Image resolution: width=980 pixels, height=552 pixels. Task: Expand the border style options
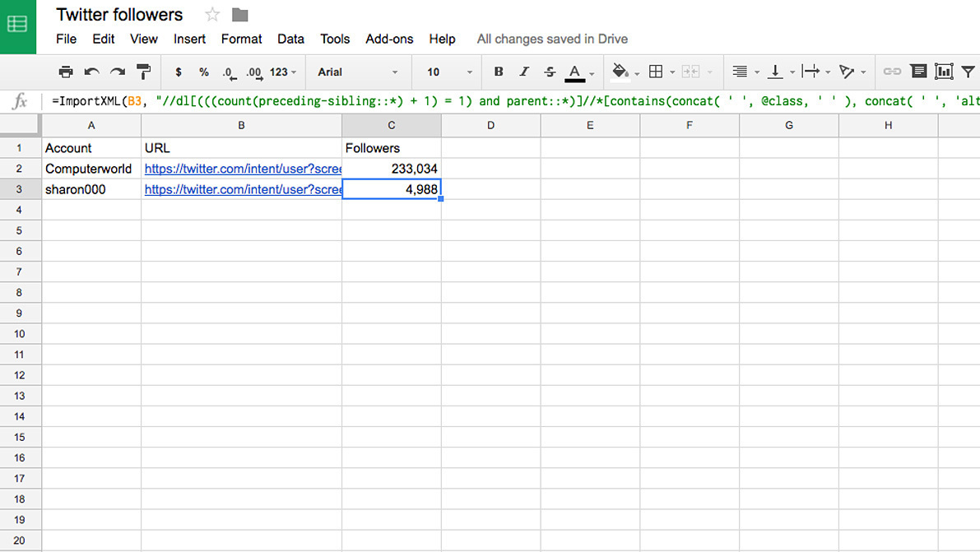click(671, 72)
